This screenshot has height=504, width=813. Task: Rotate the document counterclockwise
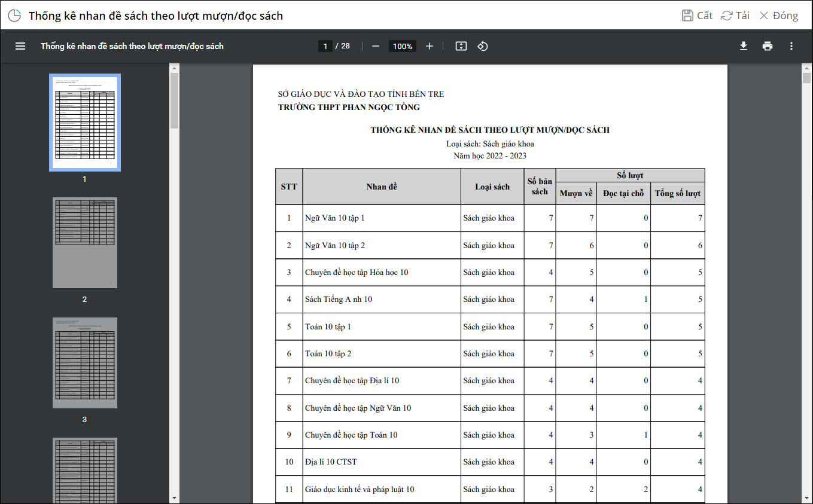pyautogui.click(x=483, y=46)
